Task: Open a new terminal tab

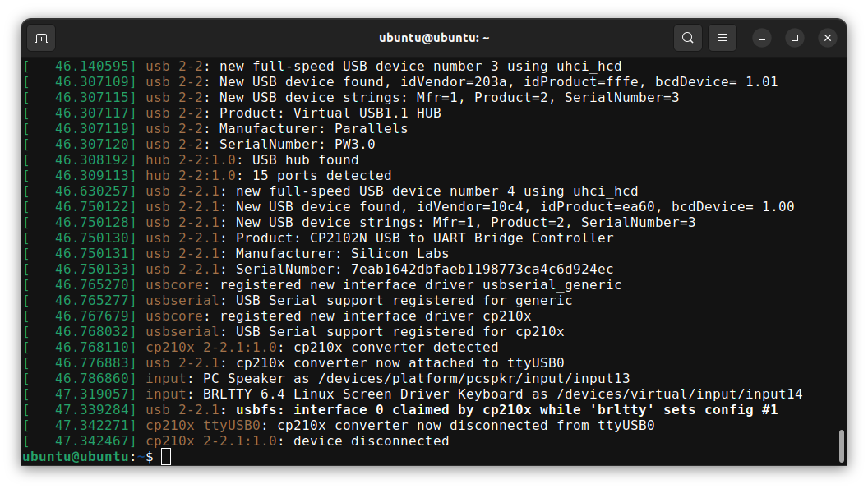Action: point(42,38)
